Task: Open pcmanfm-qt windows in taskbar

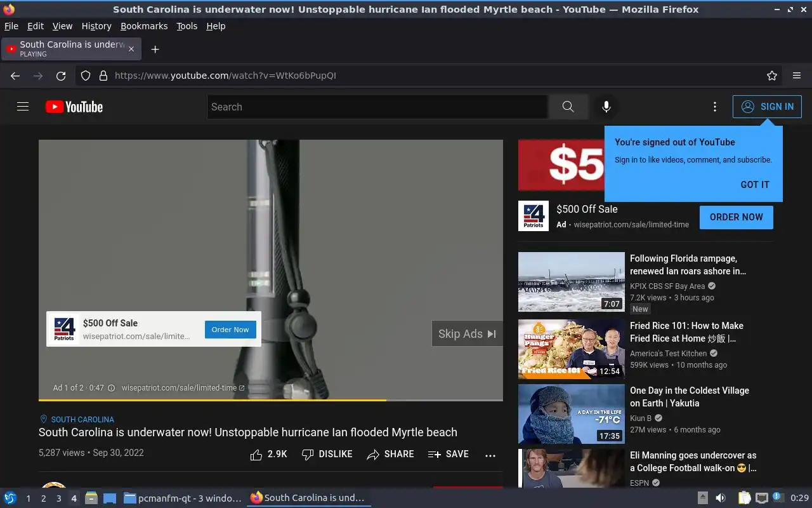Action: tap(183, 498)
